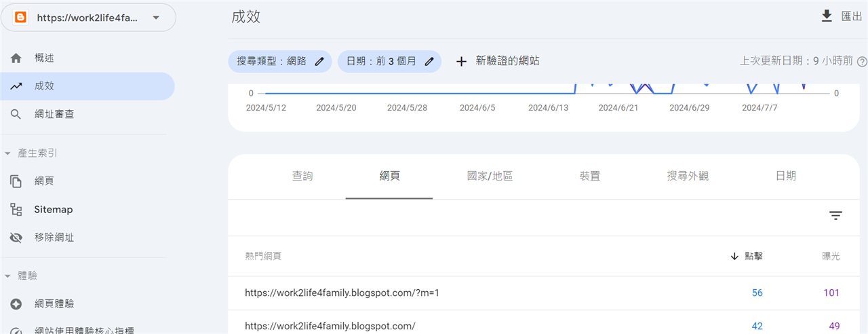Switch to the 搜尋外觀 tab
This screenshot has height=334, width=868.
pos(688,176)
